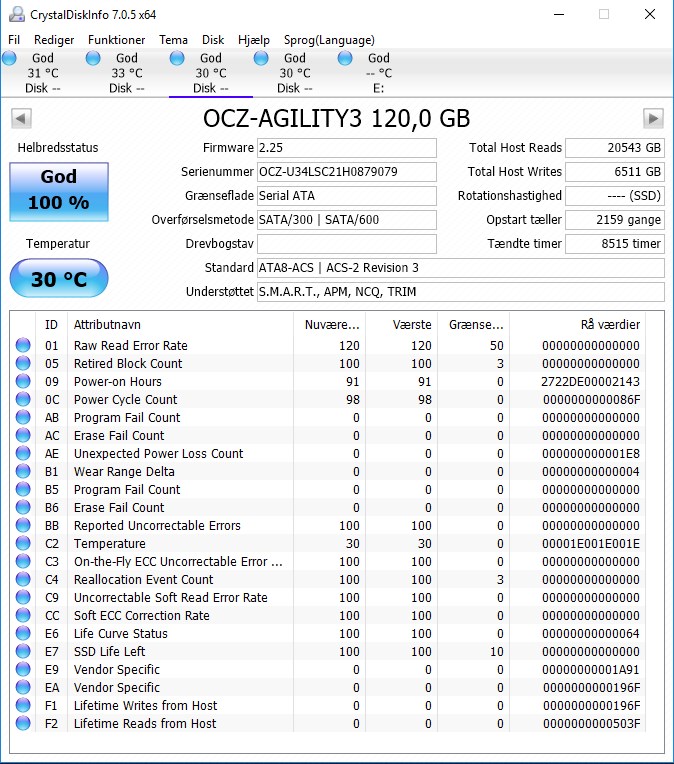Image resolution: width=674 pixels, height=764 pixels.
Task: Select raw value 0000000000503F
Action: pos(591,724)
